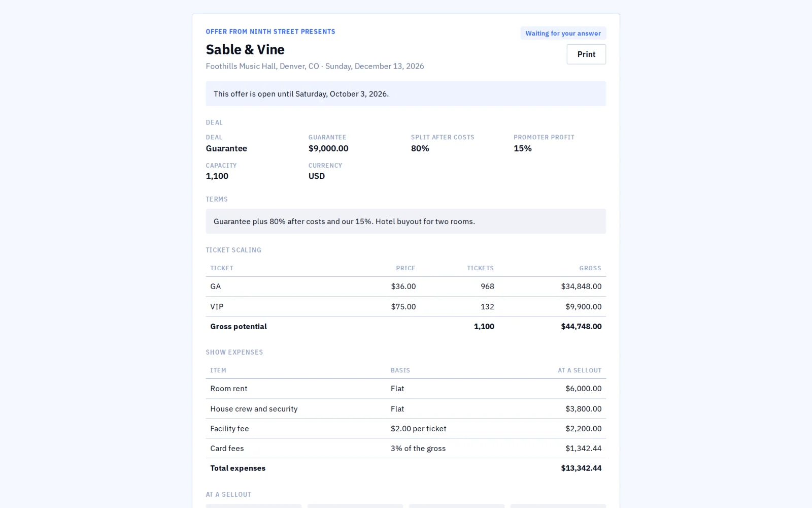
Task: Select the GA price '$36.00'
Action: pyautogui.click(x=403, y=287)
